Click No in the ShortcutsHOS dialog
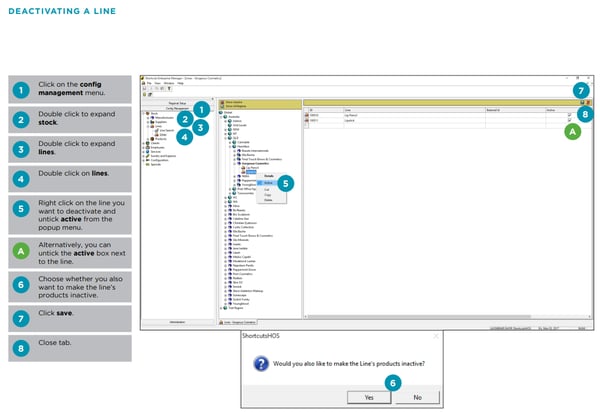Screen dimensions: 600x412 [417, 397]
